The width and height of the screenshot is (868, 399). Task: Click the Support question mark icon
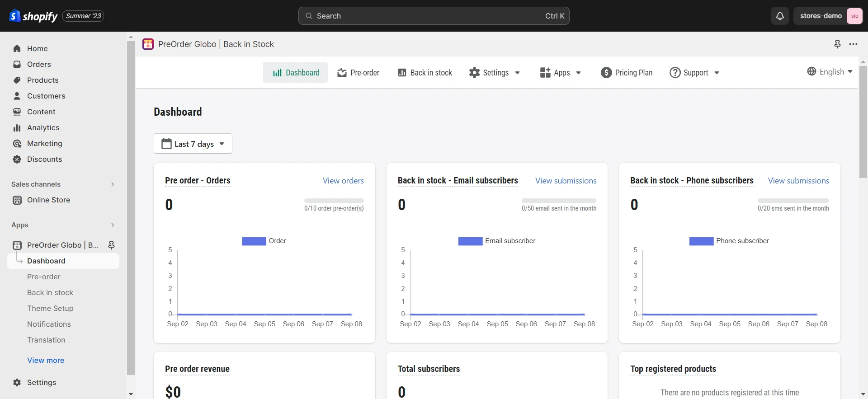click(x=675, y=72)
